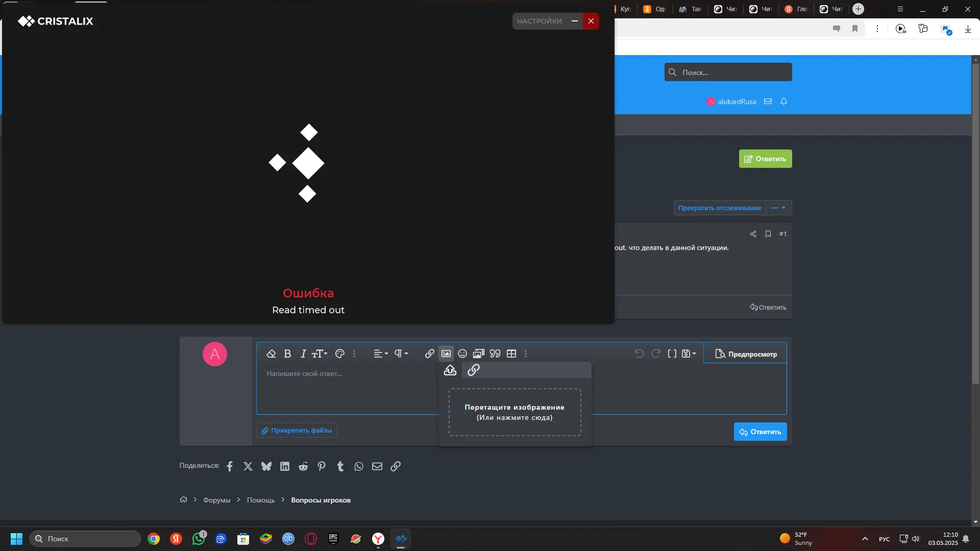Open Windows Start menu

tap(16, 539)
